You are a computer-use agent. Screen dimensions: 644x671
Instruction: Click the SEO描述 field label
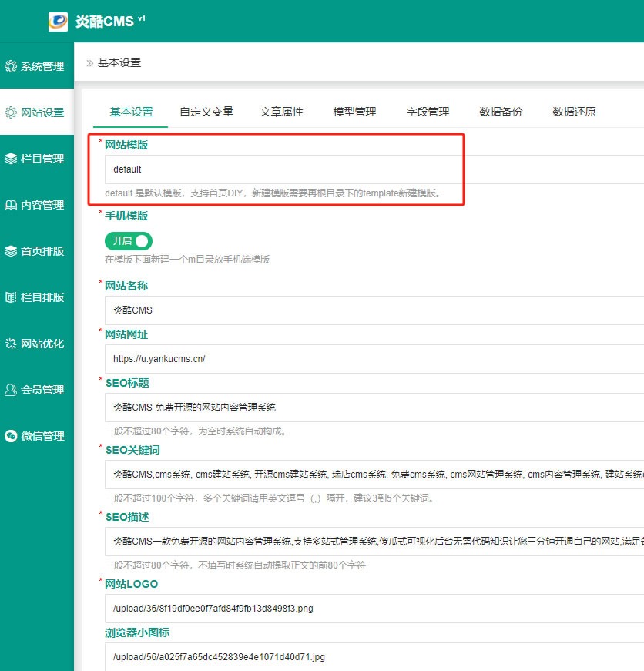pos(127,518)
